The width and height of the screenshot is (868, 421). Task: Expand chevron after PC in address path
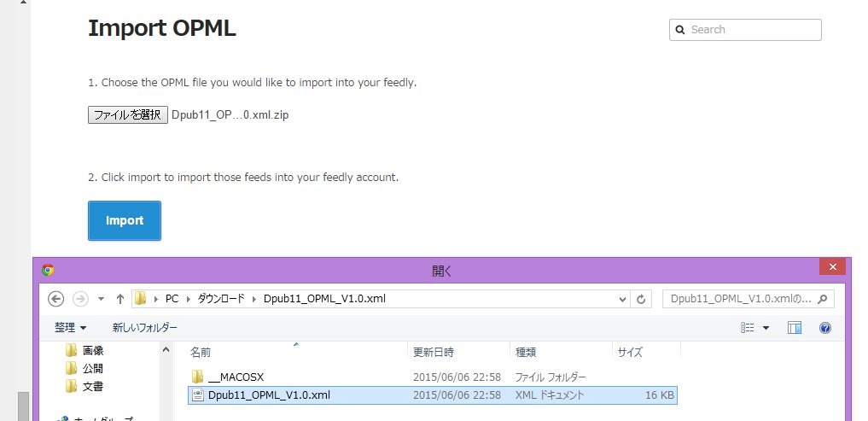pyautogui.click(x=188, y=299)
